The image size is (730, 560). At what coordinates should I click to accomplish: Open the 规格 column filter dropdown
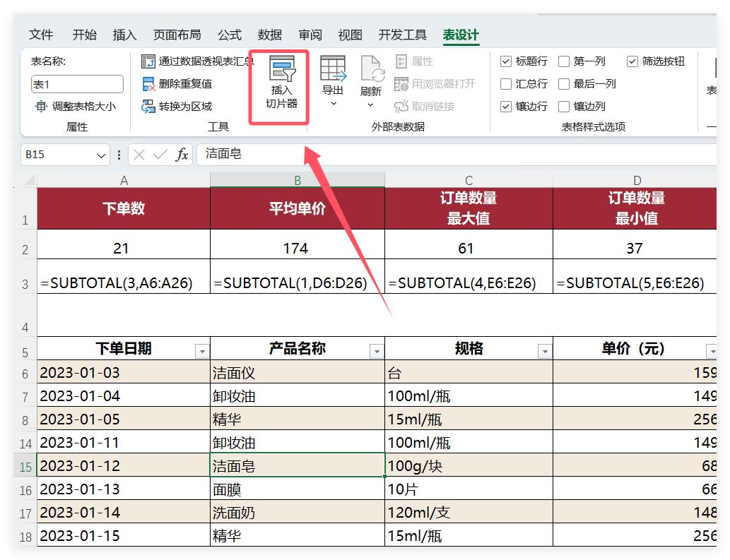[x=545, y=351]
